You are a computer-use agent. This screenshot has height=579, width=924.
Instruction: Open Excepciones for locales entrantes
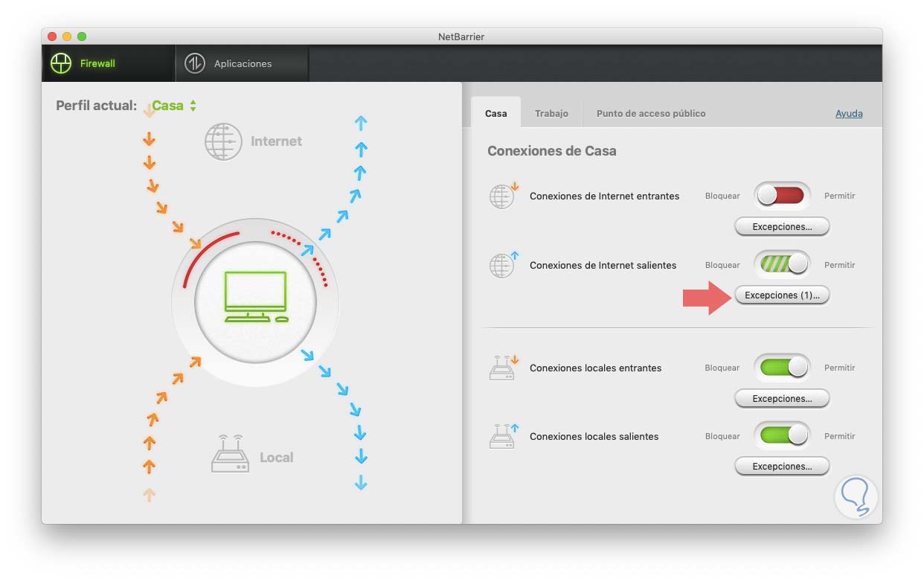pos(782,398)
